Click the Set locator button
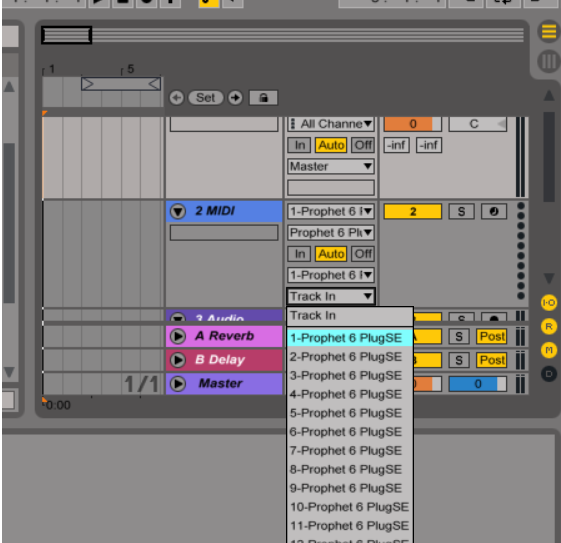561x543 pixels. [205, 98]
